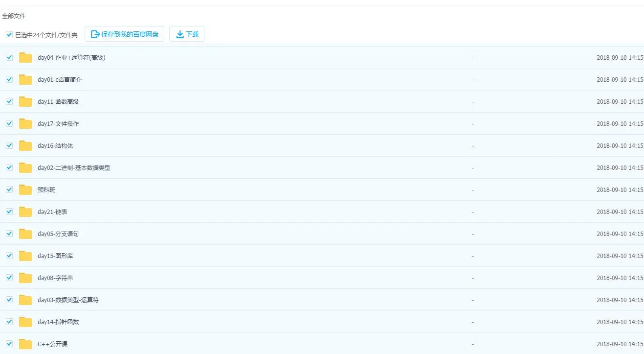The height and width of the screenshot is (354, 644).
Task: Click the folder icon for C++公开课
Action: click(25, 344)
